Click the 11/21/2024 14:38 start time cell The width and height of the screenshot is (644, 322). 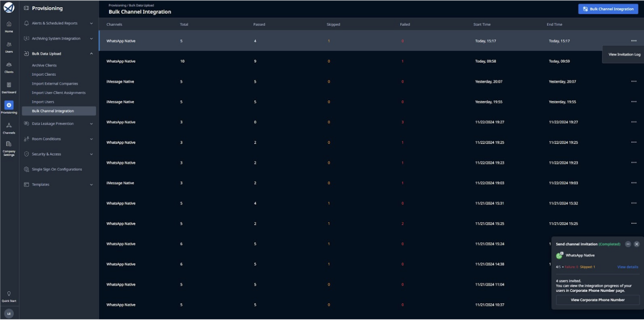coord(489,264)
